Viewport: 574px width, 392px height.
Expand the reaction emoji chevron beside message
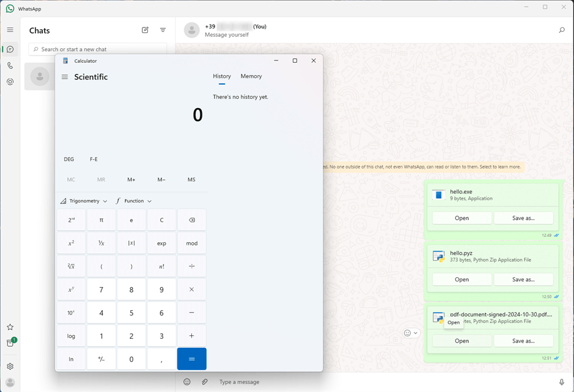[x=416, y=333]
